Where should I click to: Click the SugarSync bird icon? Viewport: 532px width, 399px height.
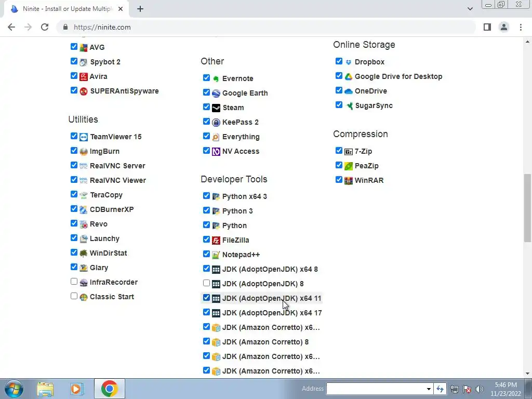point(349,106)
